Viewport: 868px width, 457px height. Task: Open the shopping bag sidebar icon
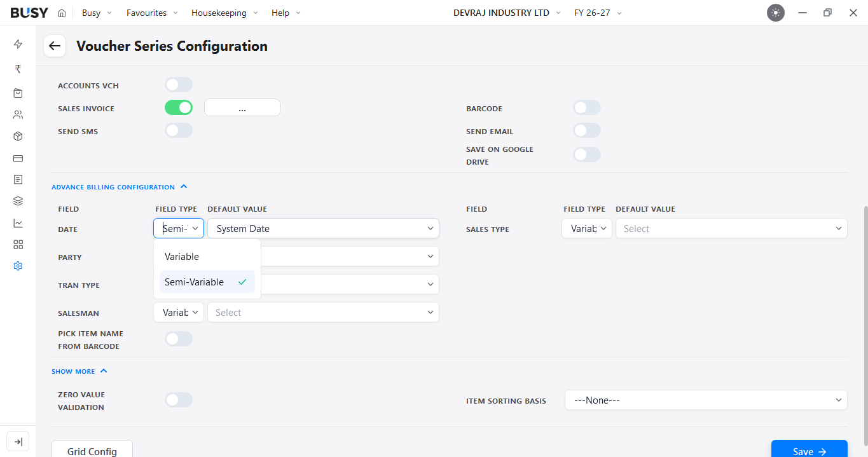(x=18, y=93)
